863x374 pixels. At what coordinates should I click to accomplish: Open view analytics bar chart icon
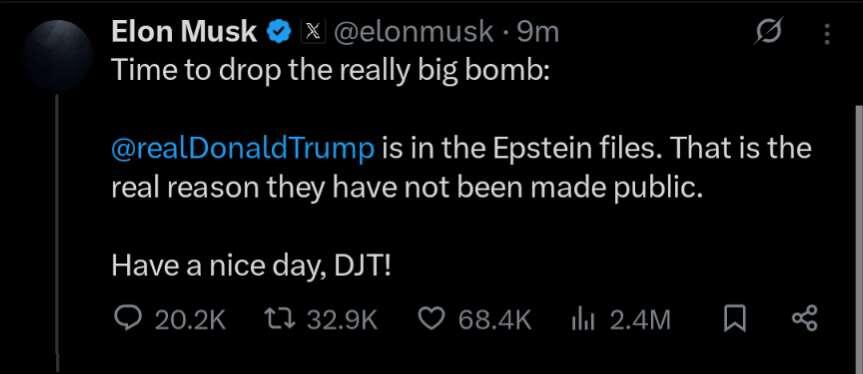coord(581,320)
